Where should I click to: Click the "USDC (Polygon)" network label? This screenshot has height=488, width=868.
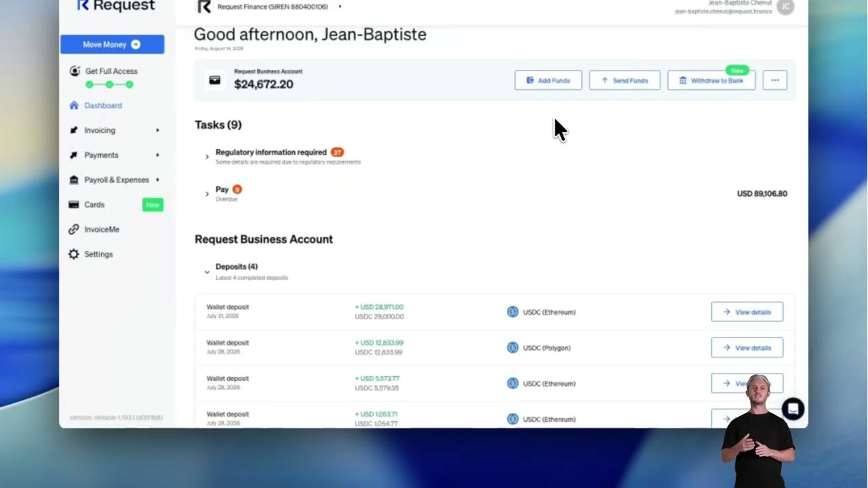point(547,348)
